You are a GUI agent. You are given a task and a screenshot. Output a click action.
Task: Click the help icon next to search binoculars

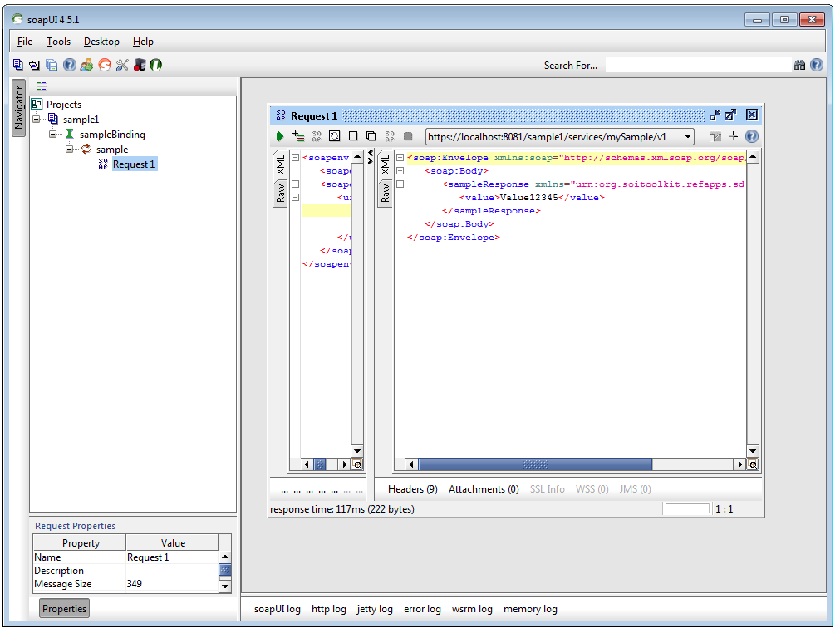tap(817, 66)
